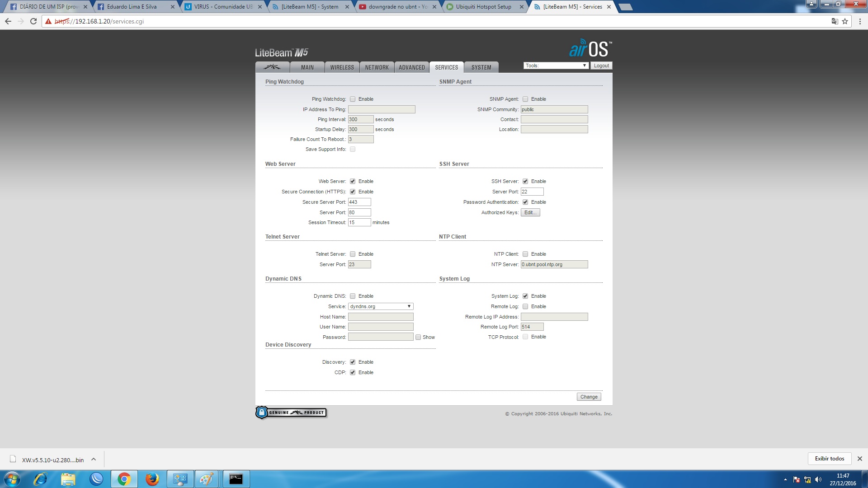Click the command prompt taskbar icon
The height and width of the screenshot is (488, 868).
click(x=236, y=479)
